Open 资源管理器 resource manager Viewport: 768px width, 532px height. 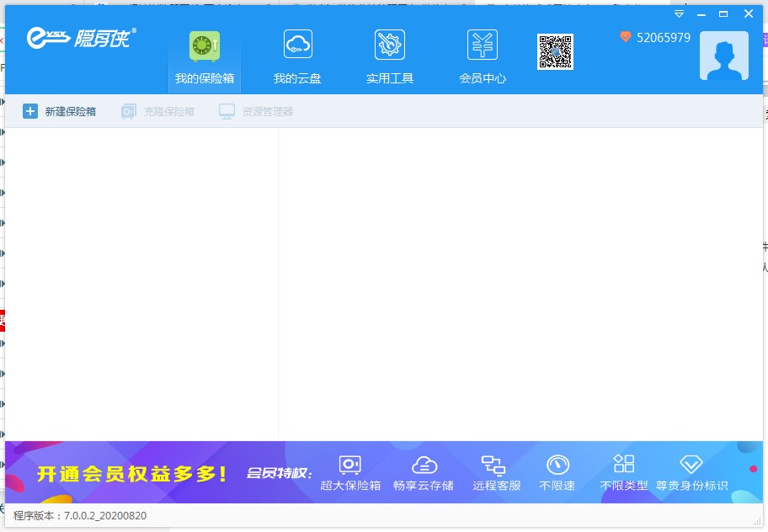click(x=257, y=111)
